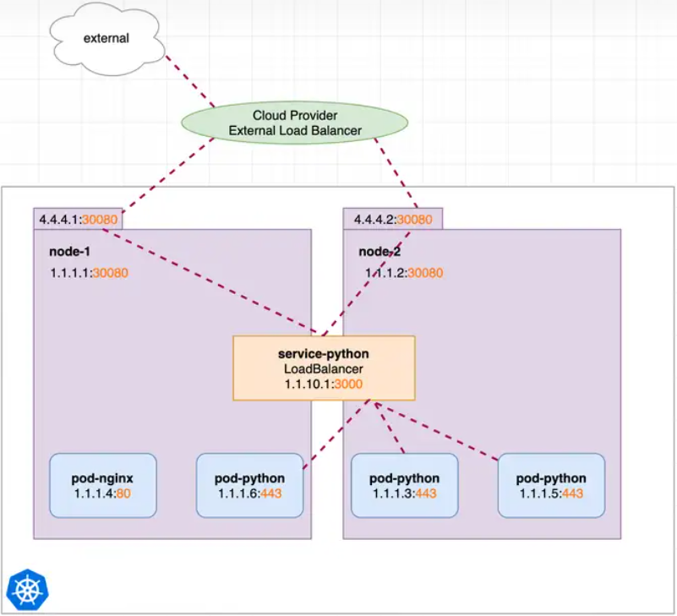Select the service-python LoadBalancer box
This screenshot has width=677, height=616.
pos(324,368)
